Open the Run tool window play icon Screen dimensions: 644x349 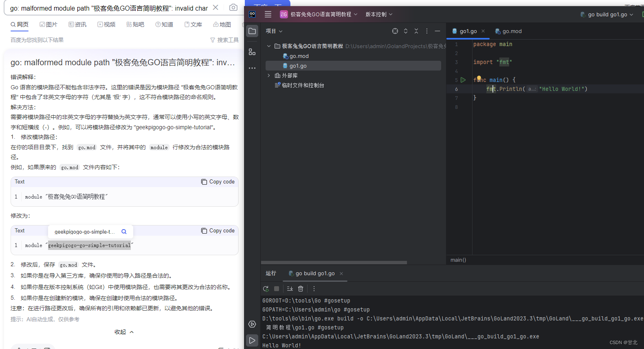pyautogui.click(x=252, y=340)
